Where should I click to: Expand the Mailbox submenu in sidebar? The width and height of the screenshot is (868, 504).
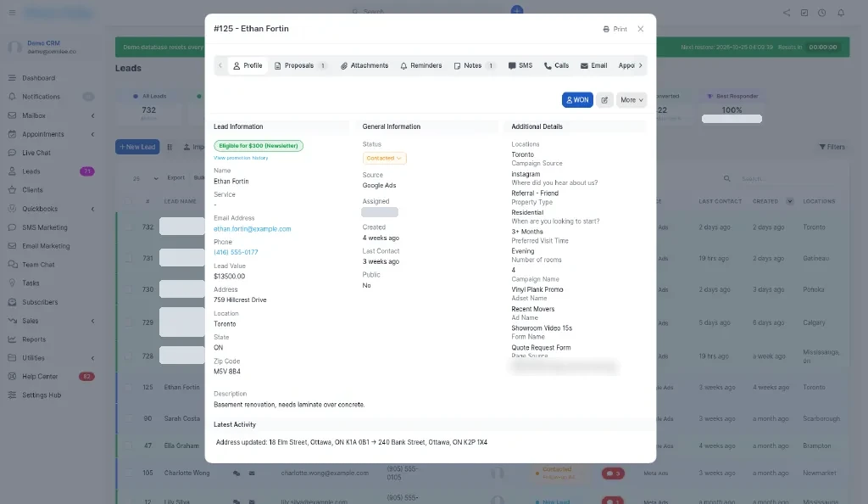pos(92,115)
